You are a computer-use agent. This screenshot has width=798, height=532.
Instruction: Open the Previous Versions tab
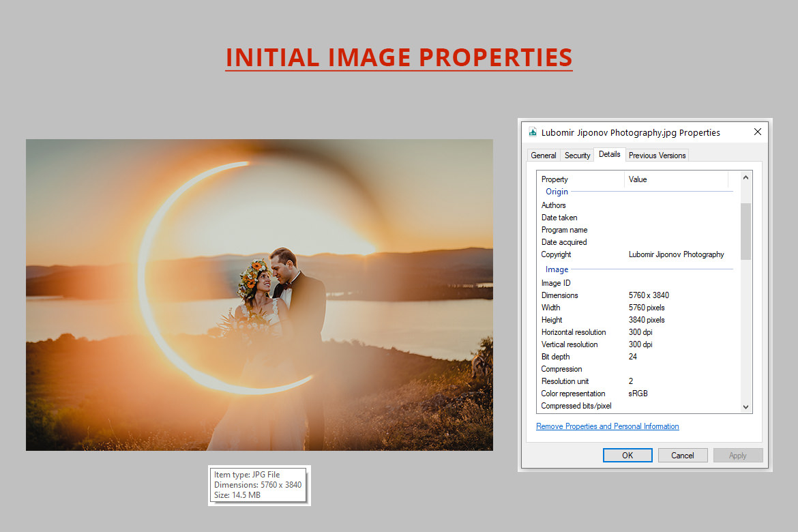click(x=657, y=156)
